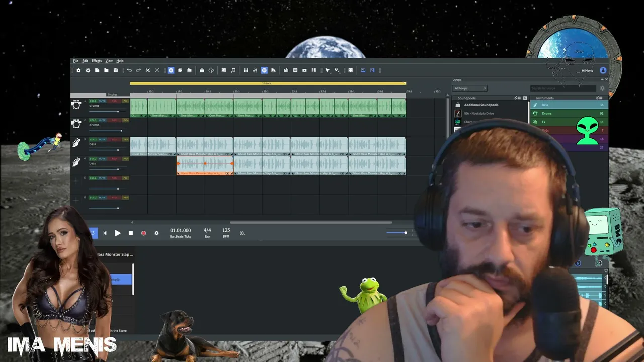Solo track 2 drums
The width and height of the screenshot is (644, 362).
point(93,120)
